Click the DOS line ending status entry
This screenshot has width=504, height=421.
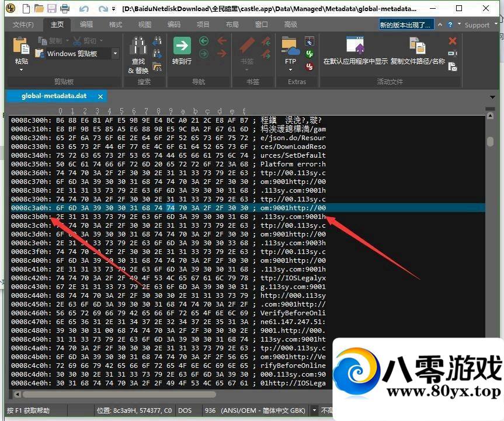[x=185, y=410]
